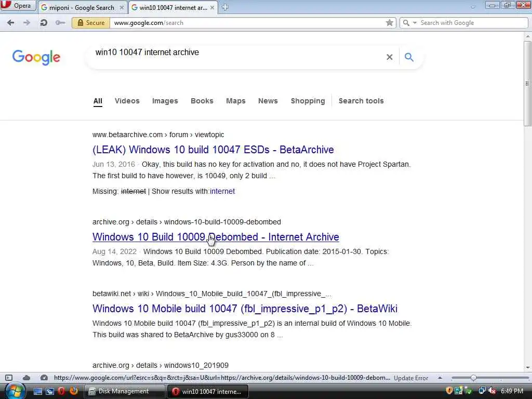Click the Opera Turbo speedometer icon
This screenshot has height=399, width=532.
(44, 378)
